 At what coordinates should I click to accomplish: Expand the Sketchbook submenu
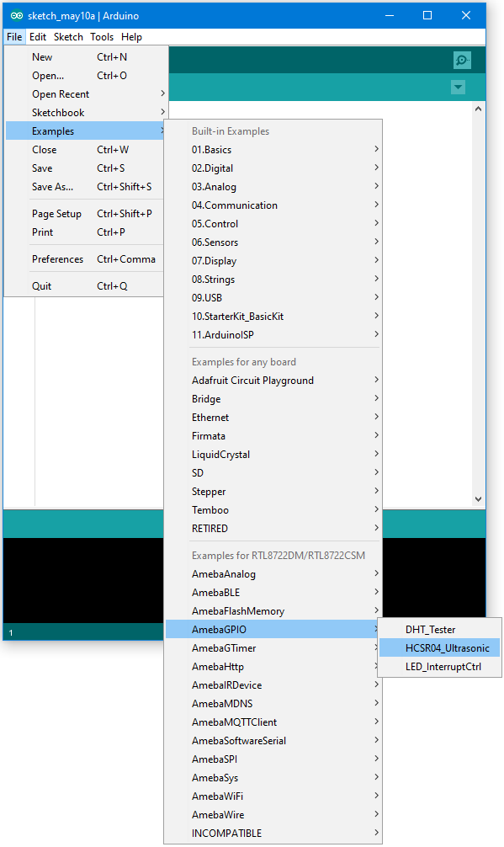click(x=85, y=112)
